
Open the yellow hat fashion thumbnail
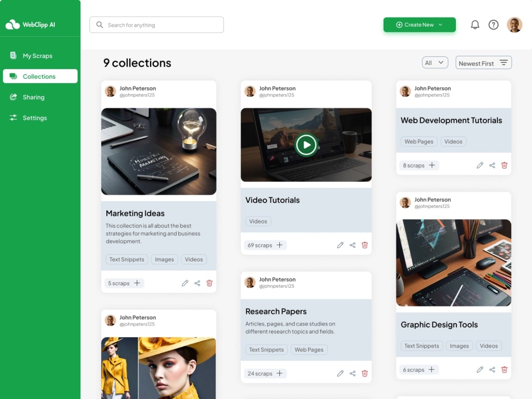159,368
